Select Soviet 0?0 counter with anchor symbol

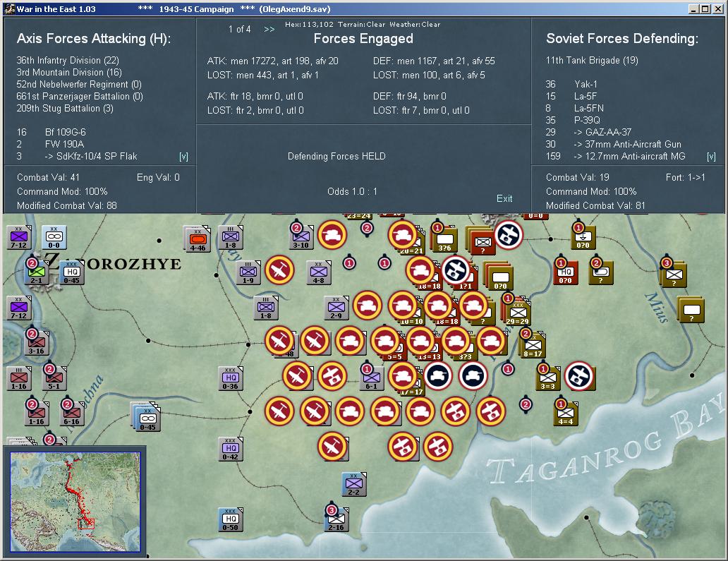point(583,237)
